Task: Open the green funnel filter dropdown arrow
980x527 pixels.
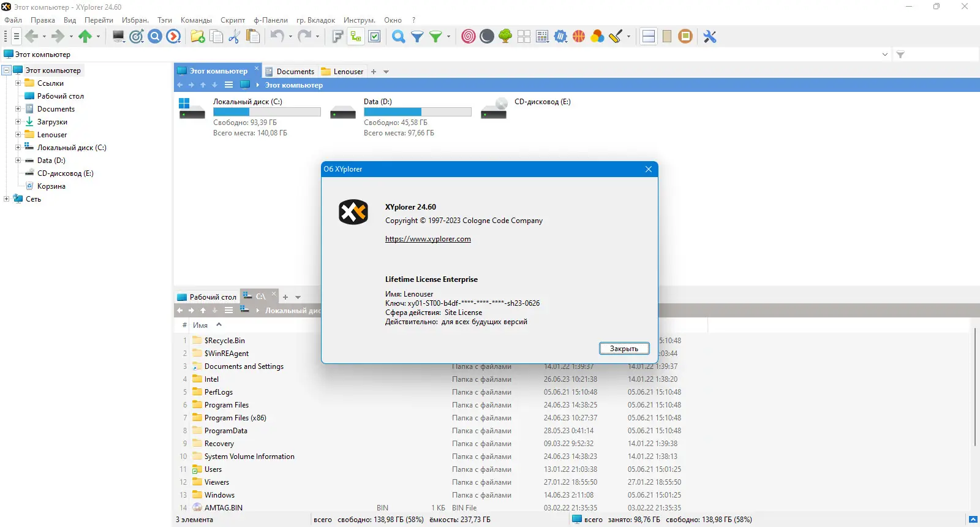Action: [448, 37]
